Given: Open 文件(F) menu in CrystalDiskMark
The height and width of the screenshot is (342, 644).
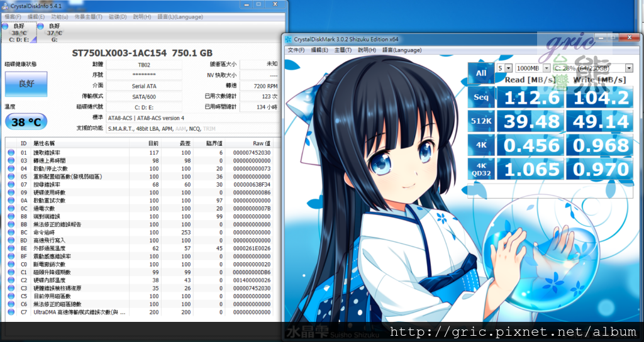Looking at the screenshot, I should coord(296,50).
